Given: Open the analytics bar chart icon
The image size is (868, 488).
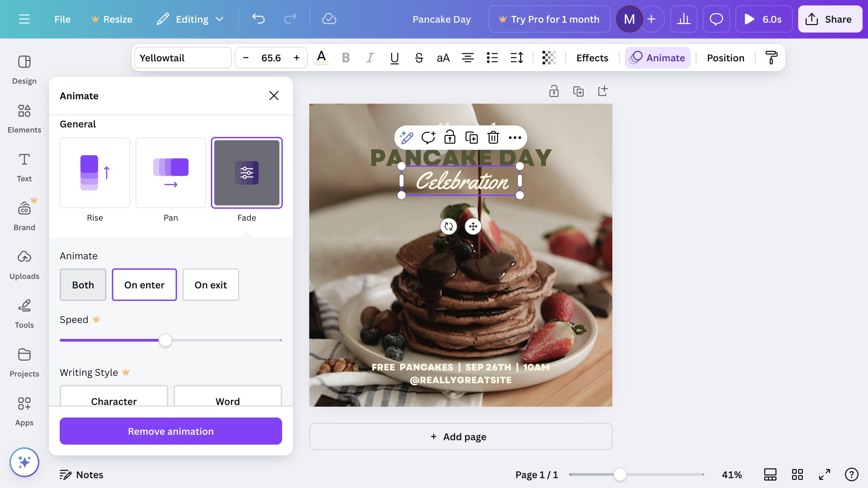Looking at the screenshot, I should click(x=684, y=19).
